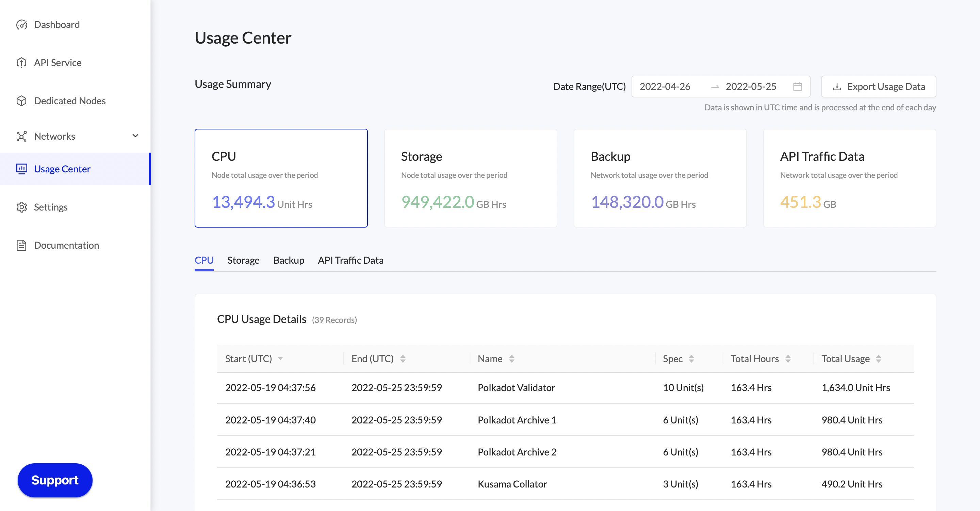Click the start date 2022-04-26 field
Image resolution: width=980 pixels, height=511 pixels.
tap(665, 87)
